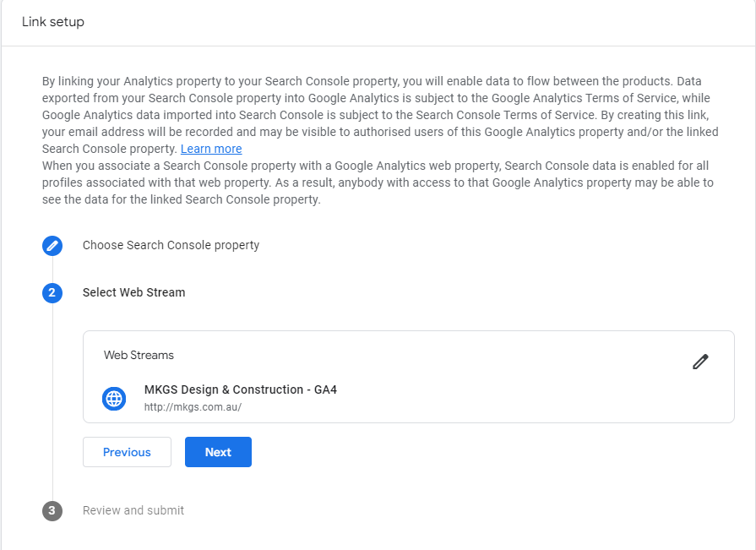Go to Choose Search Console property step
The image size is (756, 550).
click(x=171, y=245)
